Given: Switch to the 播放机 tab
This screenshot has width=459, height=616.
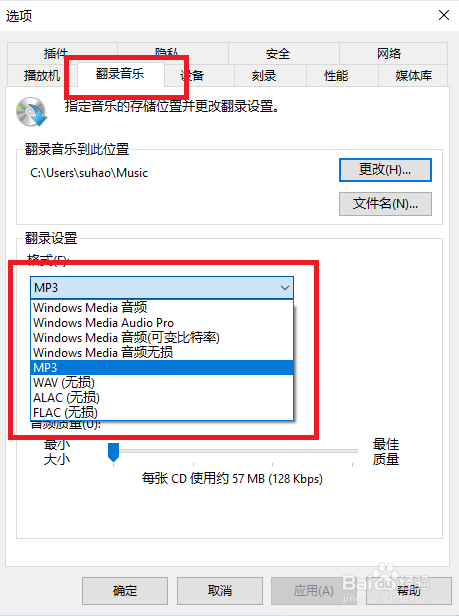Looking at the screenshot, I should (42, 75).
